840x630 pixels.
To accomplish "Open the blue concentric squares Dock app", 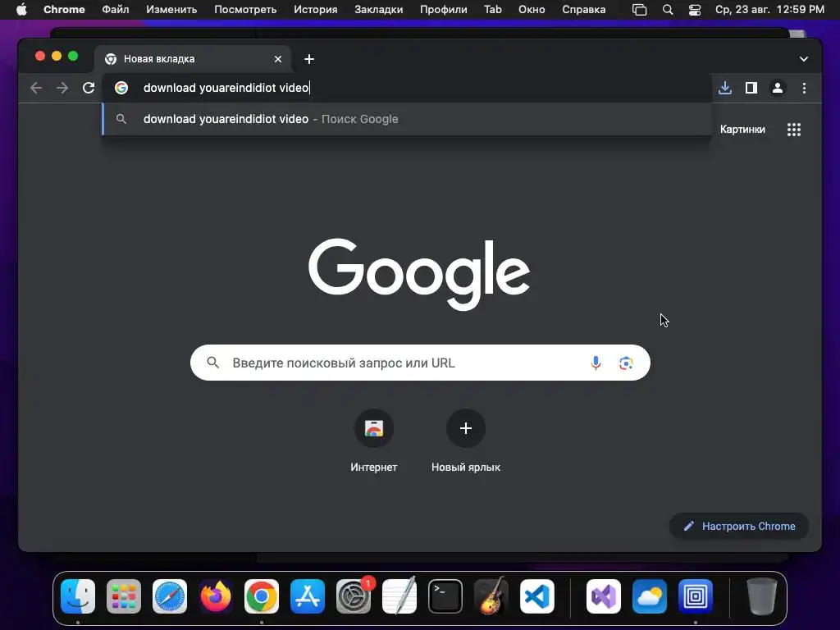I will [696, 596].
